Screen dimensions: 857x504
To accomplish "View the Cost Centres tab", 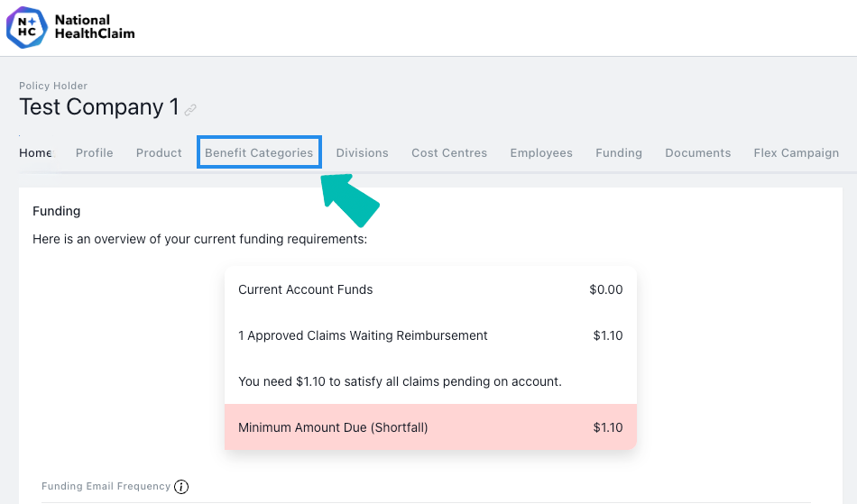I will click(449, 153).
